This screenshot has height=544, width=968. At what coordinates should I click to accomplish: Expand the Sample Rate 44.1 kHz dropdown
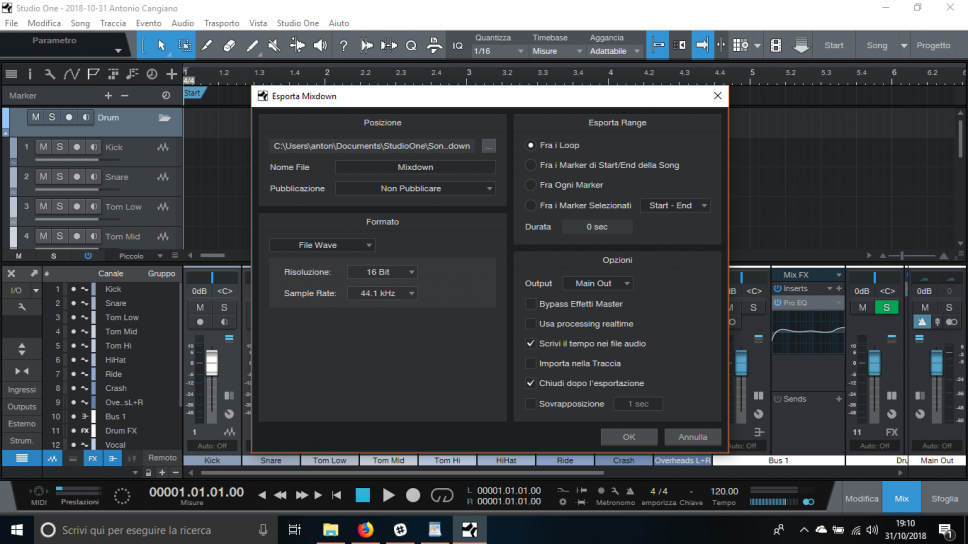381,293
